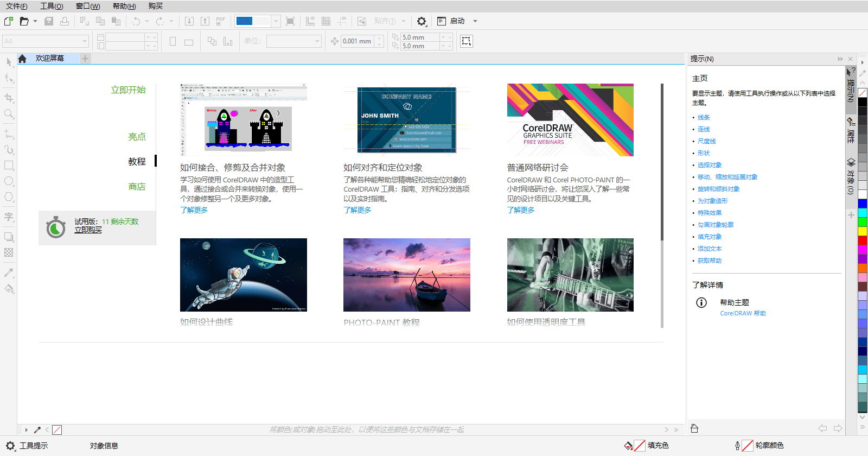Click the nudge distance stepper arrows

[379, 41]
